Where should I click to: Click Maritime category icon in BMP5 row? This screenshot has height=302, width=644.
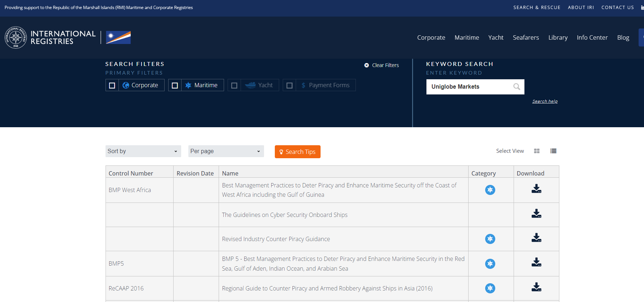pos(490,264)
